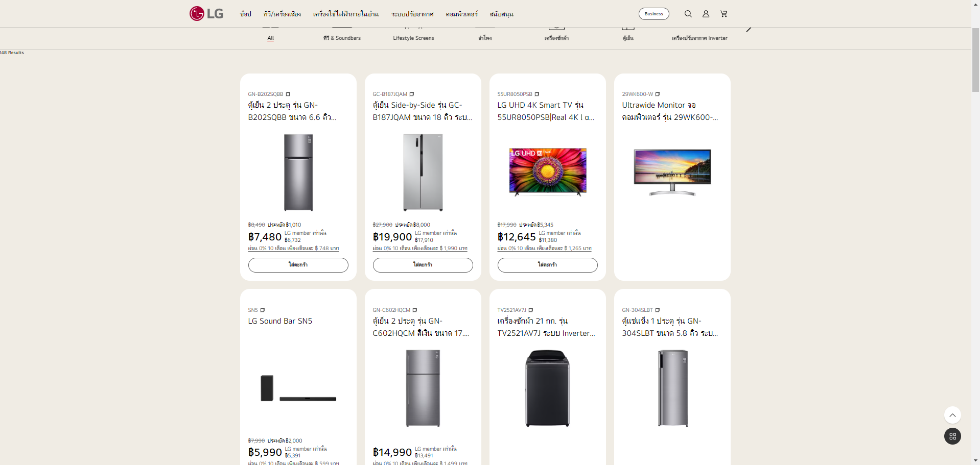Image resolution: width=980 pixels, height=465 pixels.
Task: Select the All filter tab
Action: (270, 38)
